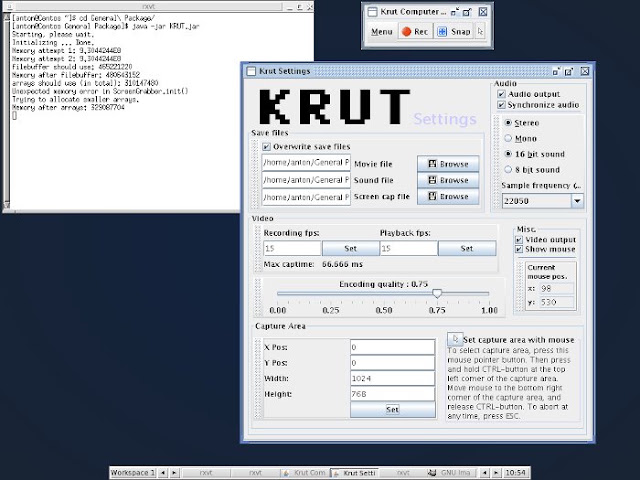
Task: Maximize the Krut Settings window
Action: click(x=569, y=71)
